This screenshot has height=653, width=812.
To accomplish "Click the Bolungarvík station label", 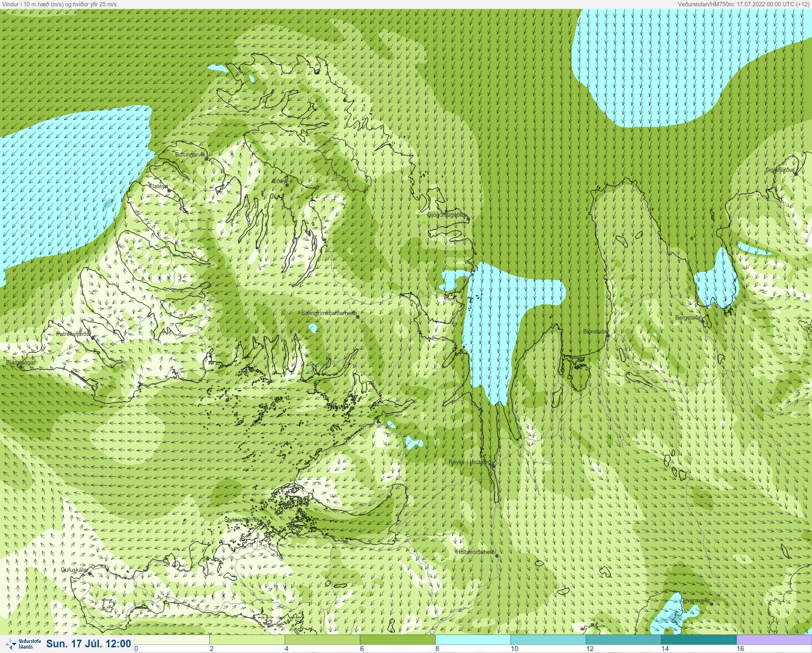I will (190, 154).
